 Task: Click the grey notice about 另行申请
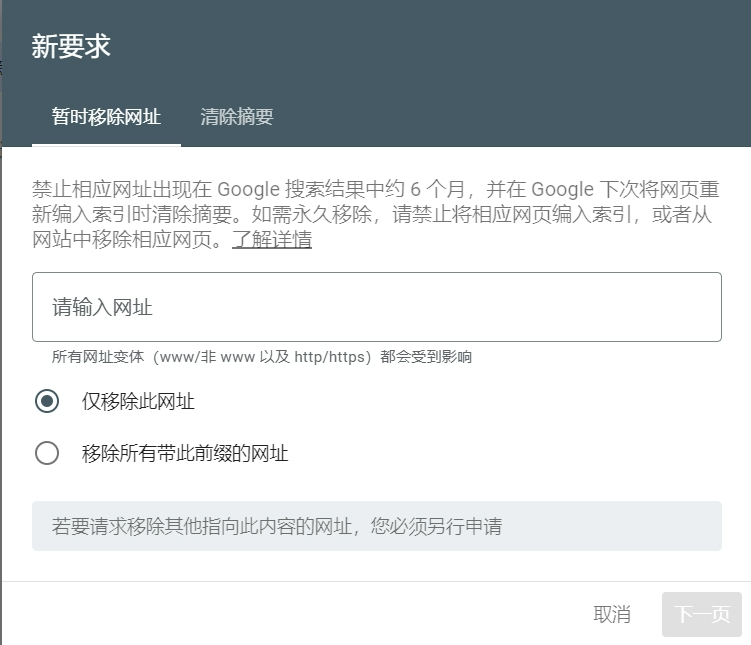tap(376, 526)
